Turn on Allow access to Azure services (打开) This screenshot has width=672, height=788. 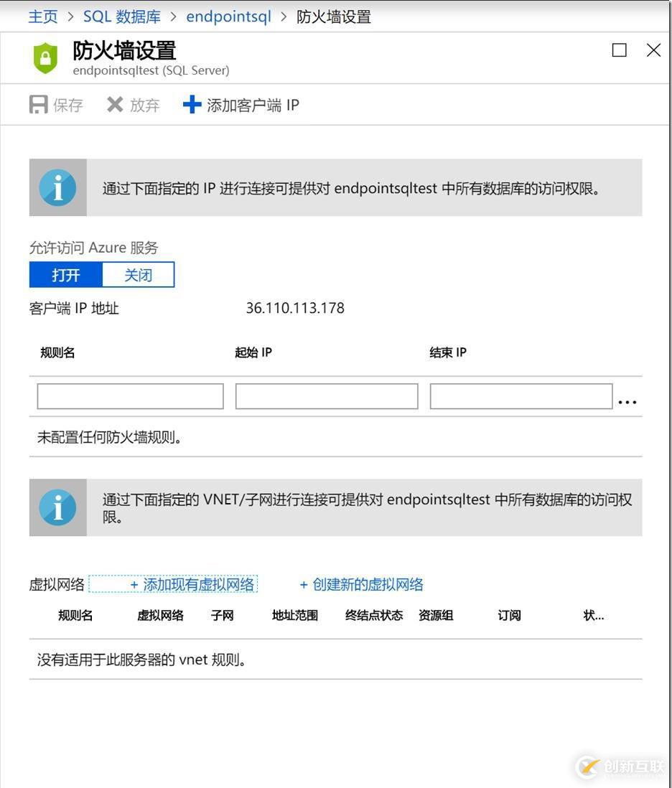(66, 274)
